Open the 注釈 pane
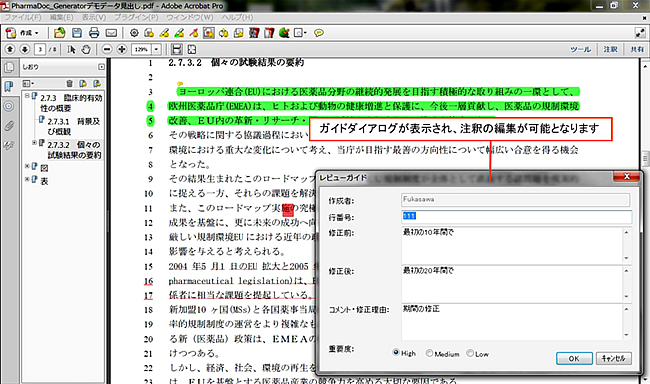 pos(610,49)
